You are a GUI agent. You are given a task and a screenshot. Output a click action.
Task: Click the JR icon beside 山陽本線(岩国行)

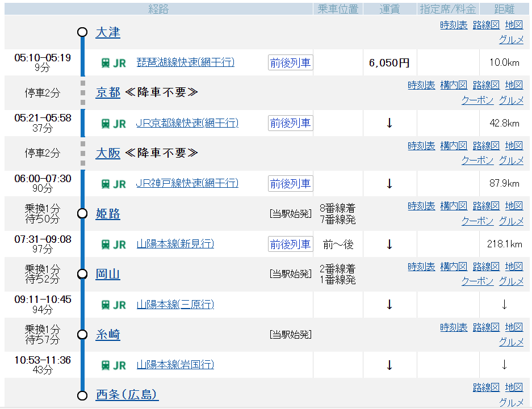[x=113, y=365]
